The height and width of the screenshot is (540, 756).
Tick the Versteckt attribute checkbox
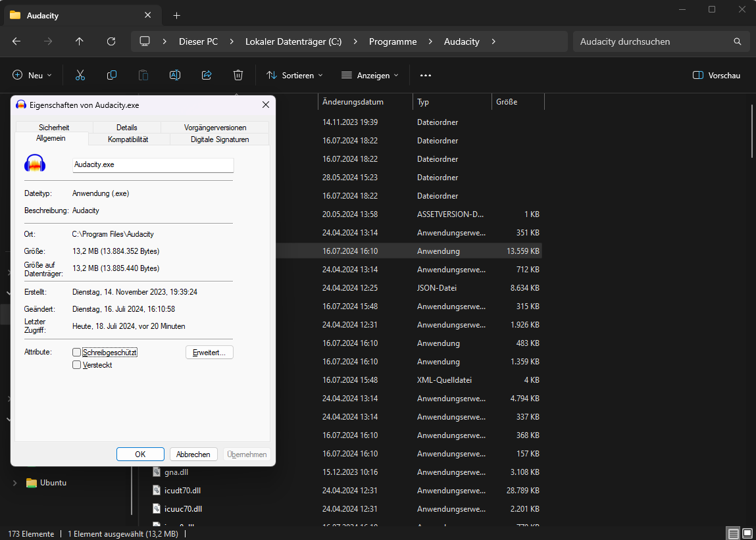77,365
